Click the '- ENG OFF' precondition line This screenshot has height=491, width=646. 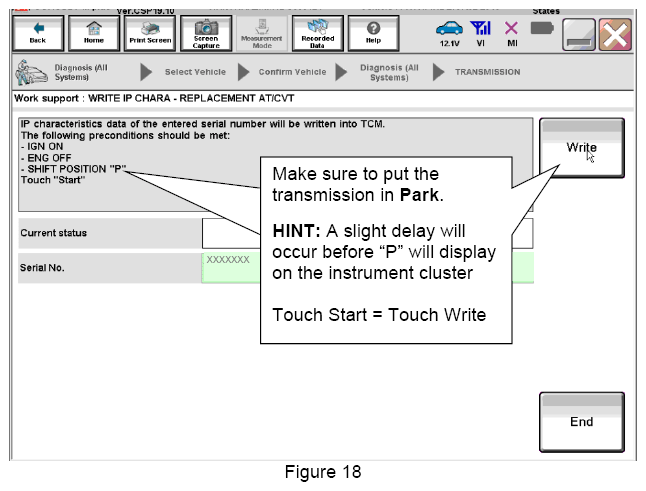pyautogui.click(x=46, y=158)
